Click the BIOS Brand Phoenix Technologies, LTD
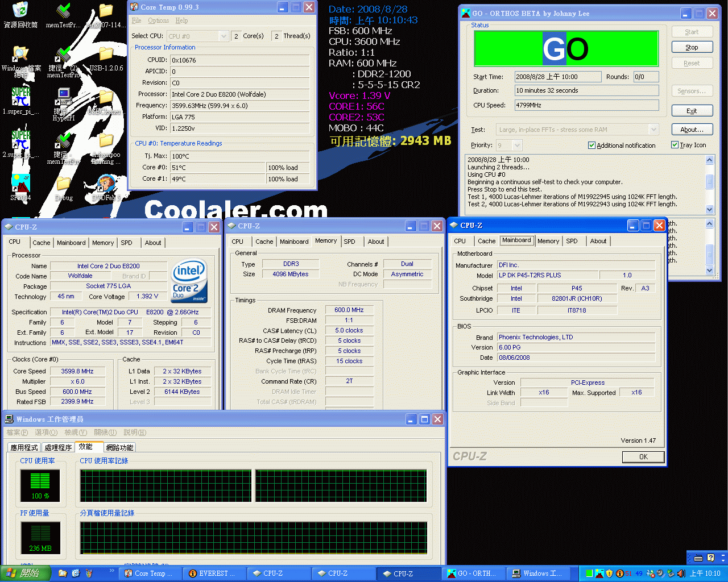The image size is (728, 582). point(576,337)
